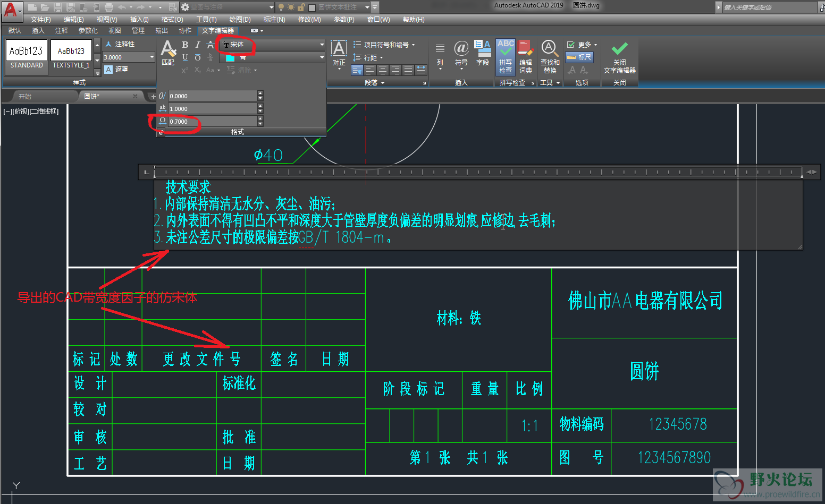Select the default left paragraph alignment icon
825x504 pixels.
(357, 70)
